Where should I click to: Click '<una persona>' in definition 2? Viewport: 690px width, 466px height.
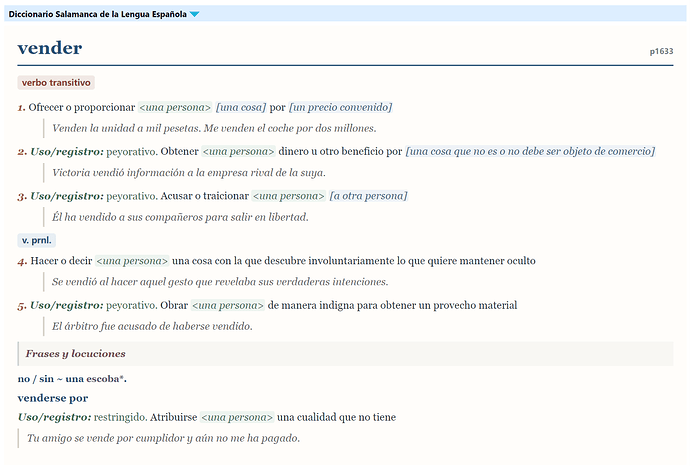point(239,152)
